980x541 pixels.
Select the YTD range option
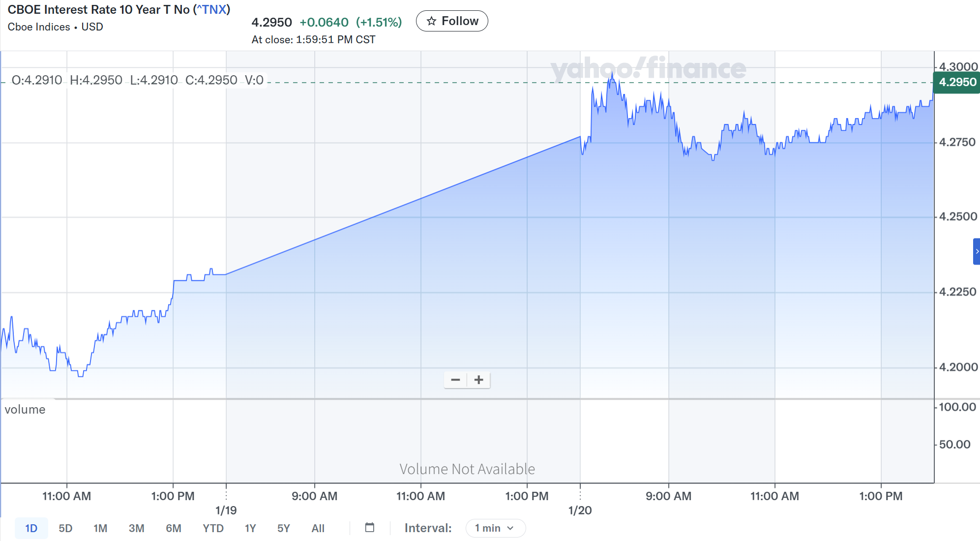pyautogui.click(x=213, y=528)
